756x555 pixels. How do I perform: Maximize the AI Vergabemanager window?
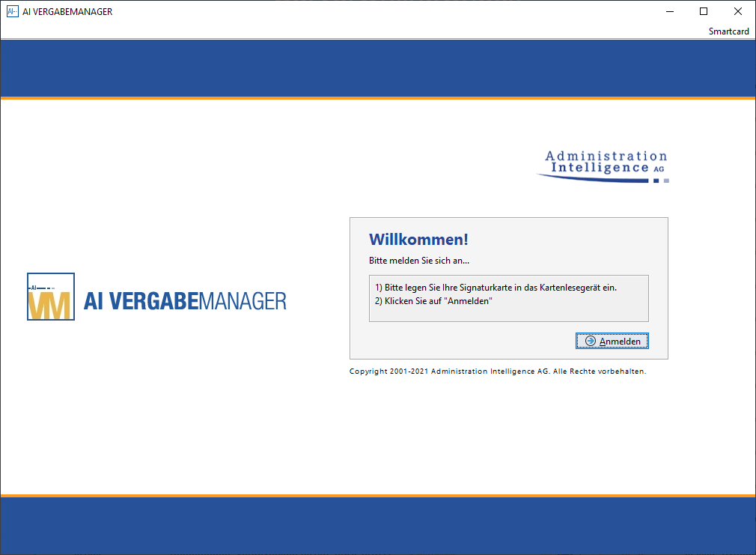(704, 11)
